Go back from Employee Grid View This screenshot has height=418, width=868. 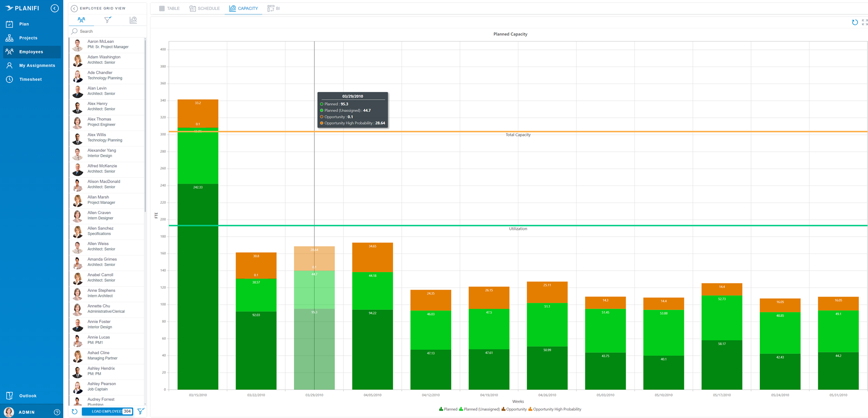(x=74, y=8)
